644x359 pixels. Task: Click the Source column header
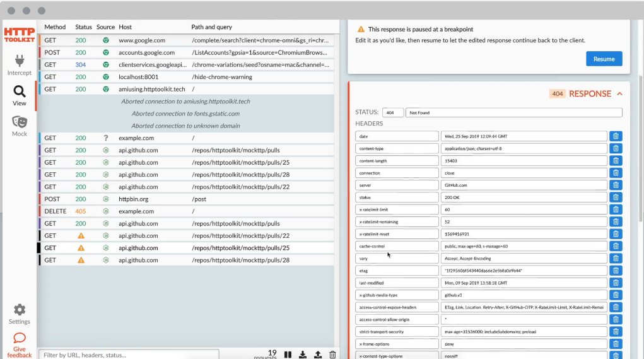pyautogui.click(x=105, y=27)
